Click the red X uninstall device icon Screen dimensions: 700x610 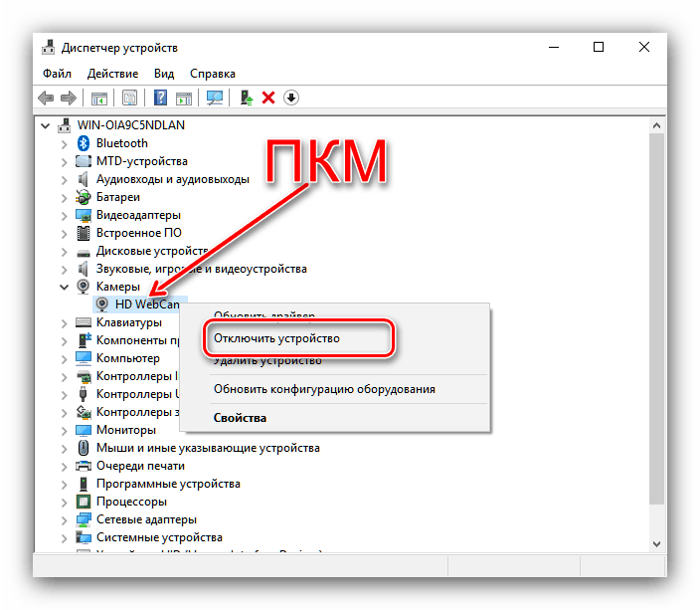pos(268,98)
